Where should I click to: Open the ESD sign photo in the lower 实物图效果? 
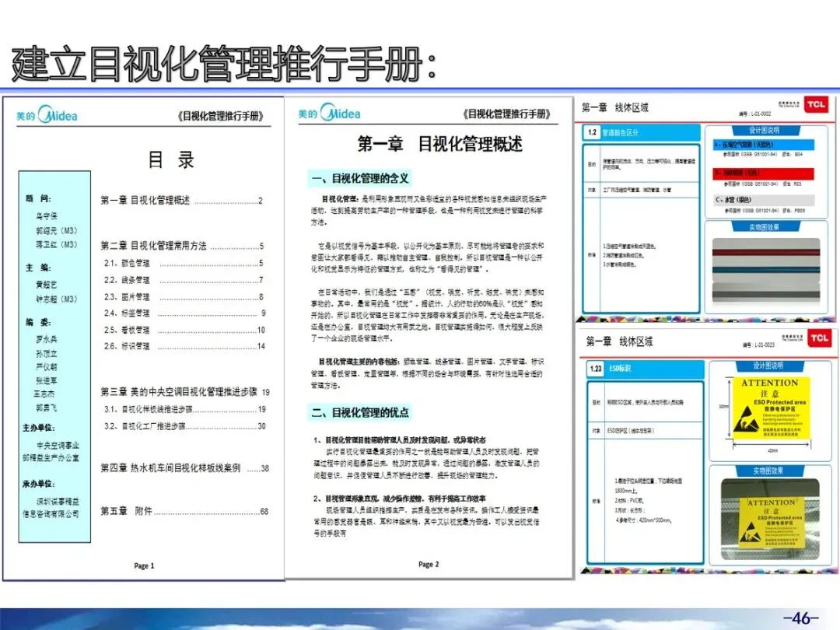coord(770,519)
